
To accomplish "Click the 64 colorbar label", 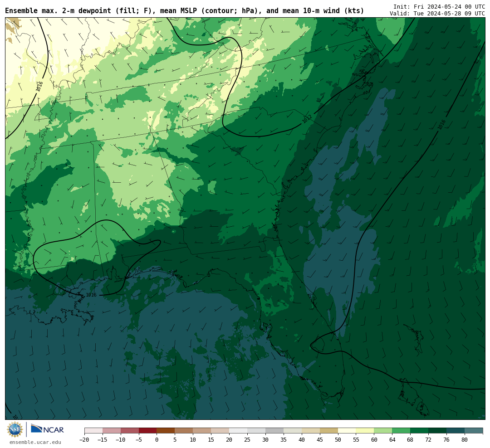I will pyautogui.click(x=392, y=440).
